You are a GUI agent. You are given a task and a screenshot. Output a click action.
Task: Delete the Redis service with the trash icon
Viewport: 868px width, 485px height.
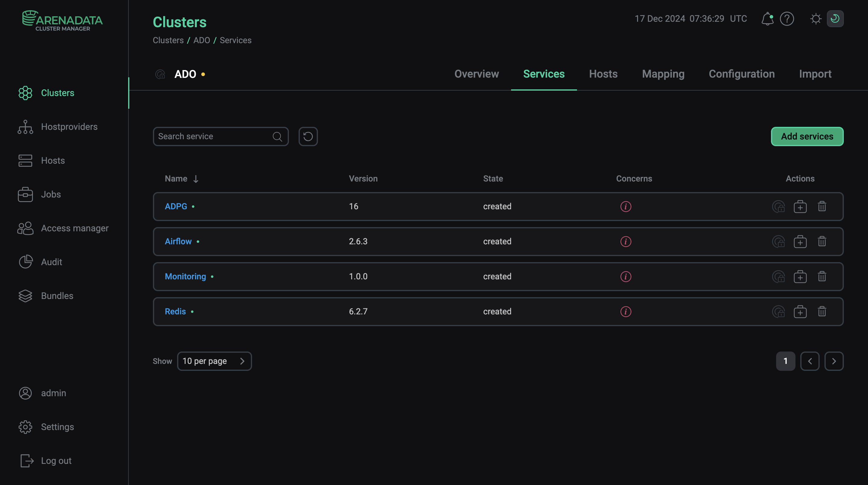(x=822, y=312)
